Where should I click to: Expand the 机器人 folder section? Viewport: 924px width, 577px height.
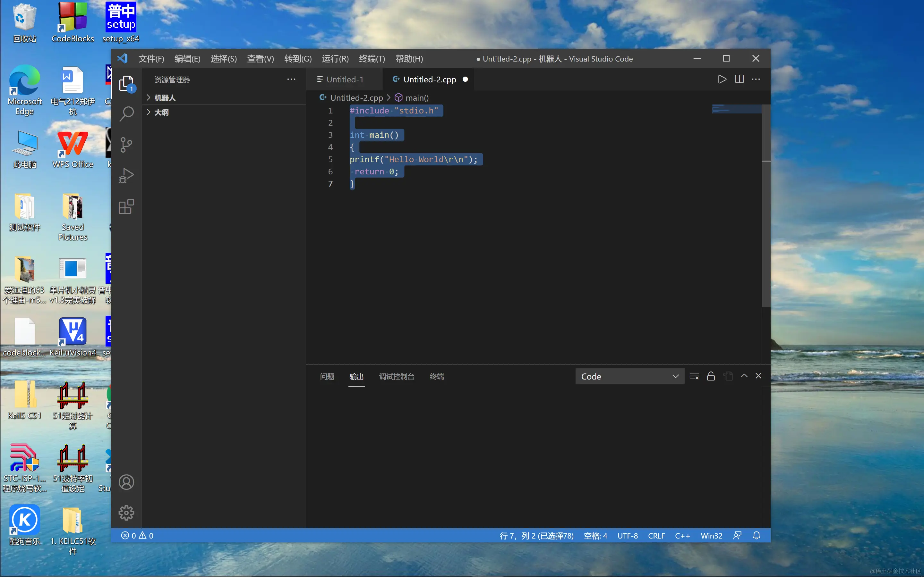(165, 98)
